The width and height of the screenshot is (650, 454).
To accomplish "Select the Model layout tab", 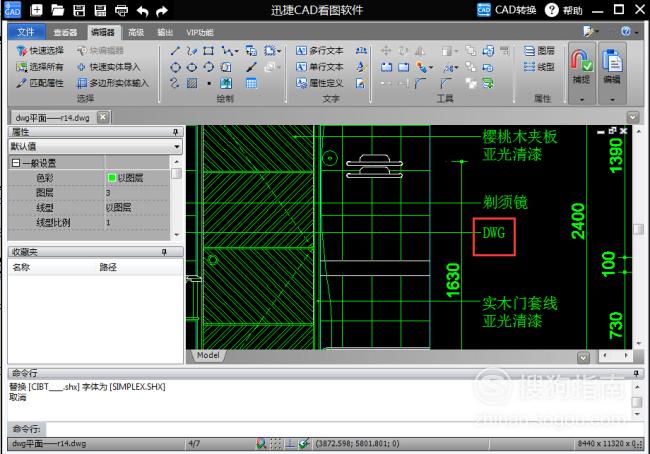I will pos(208,355).
